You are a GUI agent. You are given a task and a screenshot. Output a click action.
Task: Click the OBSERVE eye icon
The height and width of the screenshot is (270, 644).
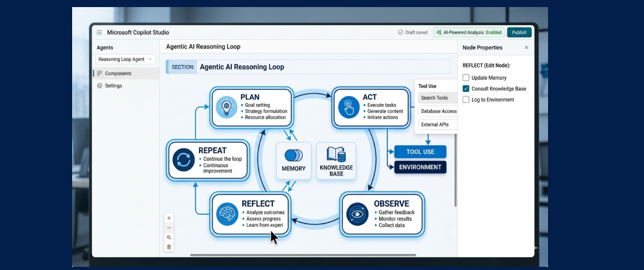point(357,214)
